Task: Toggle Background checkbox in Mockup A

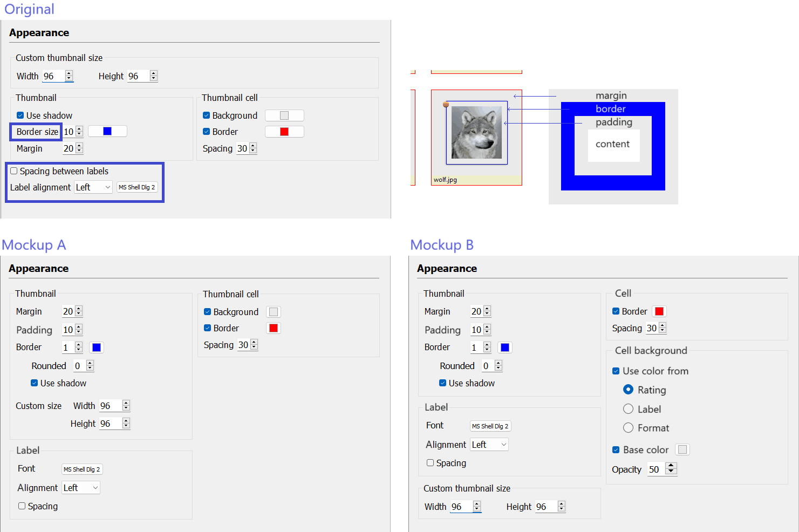Action: click(207, 312)
